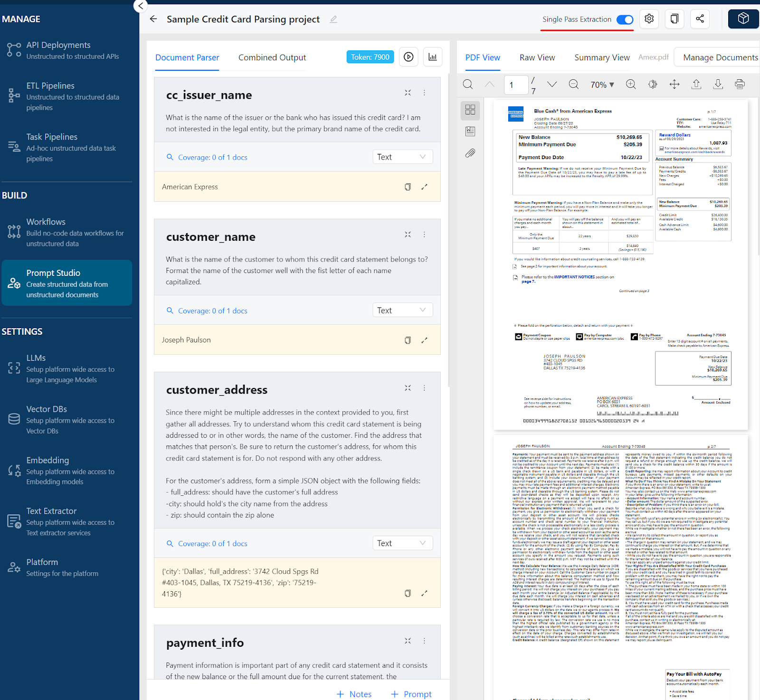Download the PDF document

click(x=718, y=85)
